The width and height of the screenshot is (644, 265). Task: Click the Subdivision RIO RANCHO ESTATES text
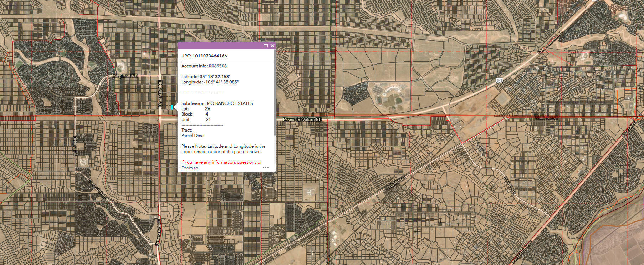[x=217, y=103]
